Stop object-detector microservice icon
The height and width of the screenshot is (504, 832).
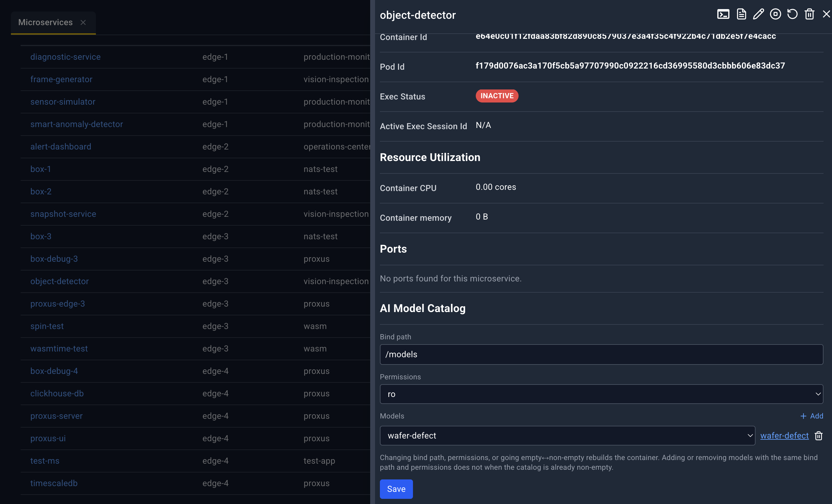(x=775, y=14)
